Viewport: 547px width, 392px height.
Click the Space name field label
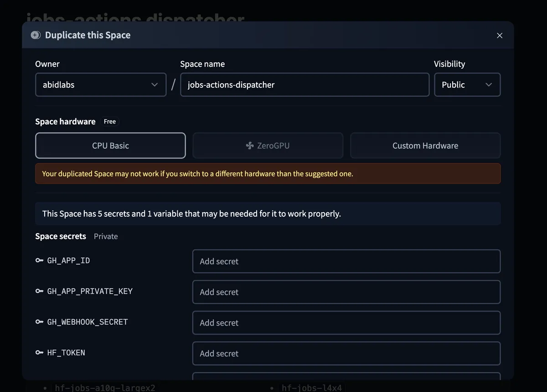tap(202, 64)
